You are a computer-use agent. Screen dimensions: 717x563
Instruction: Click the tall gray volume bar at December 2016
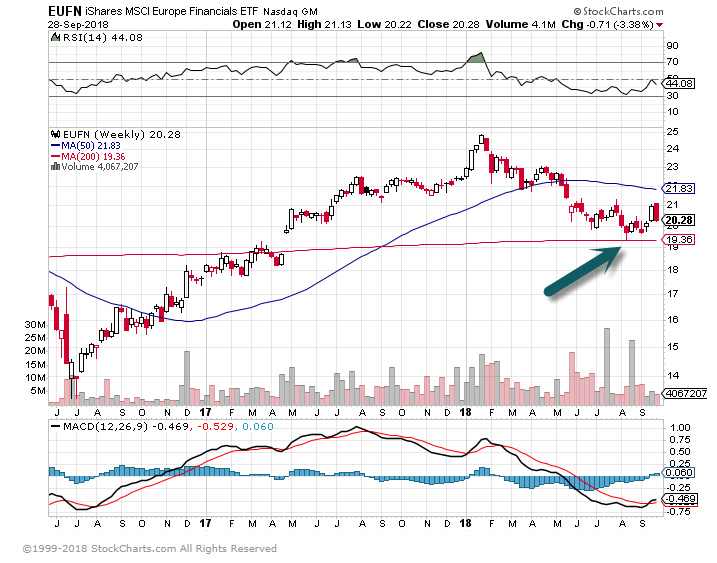pyautogui.click(x=187, y=378)
